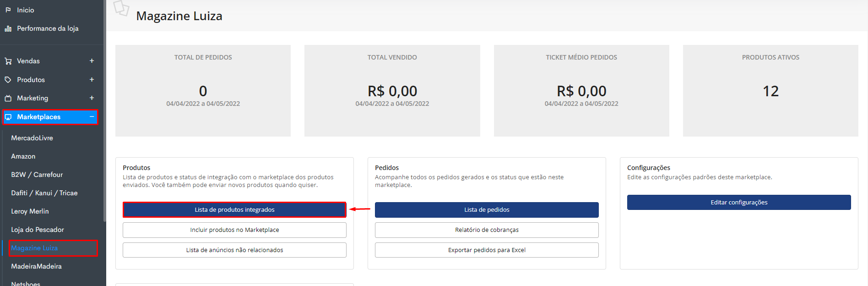
Task: Click the Produtos tag icon
Action: (8, 80)
